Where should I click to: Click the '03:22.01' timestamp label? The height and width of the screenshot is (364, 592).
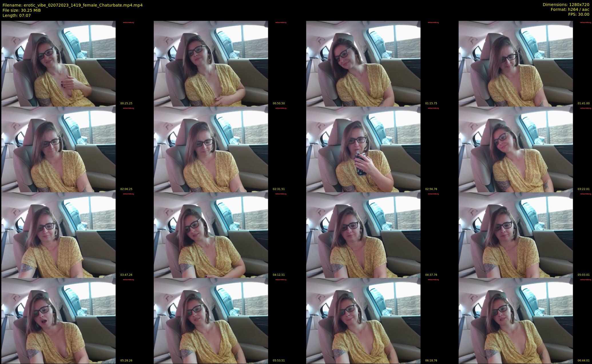[x=584, y=189]
